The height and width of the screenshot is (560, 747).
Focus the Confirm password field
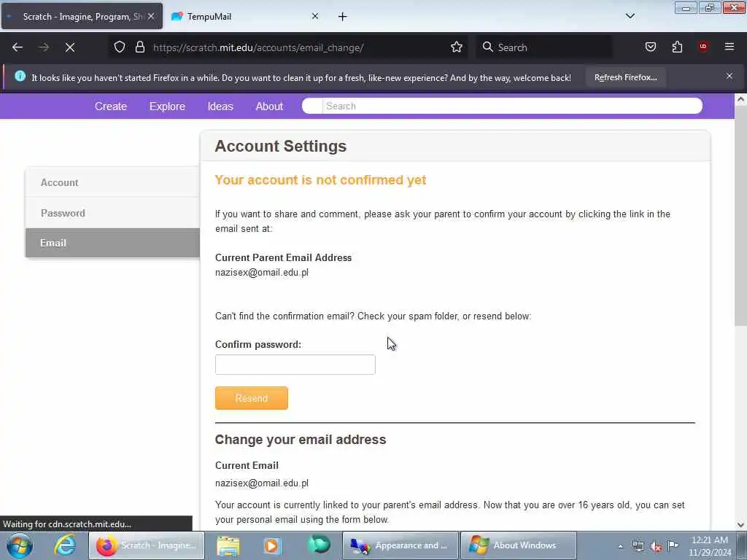(x=295, y=365)
